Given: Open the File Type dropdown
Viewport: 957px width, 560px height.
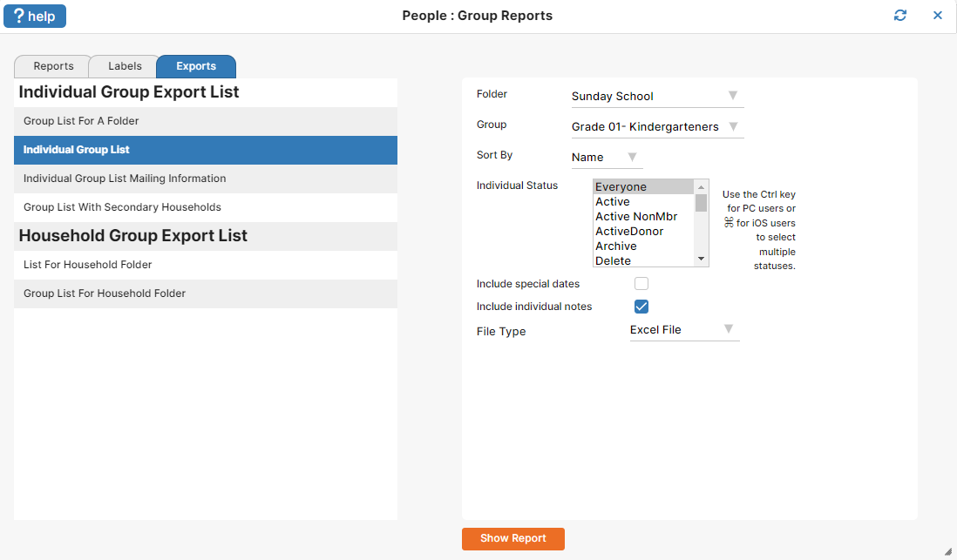Looking at the screenshot, I should (x=684, y=330).
